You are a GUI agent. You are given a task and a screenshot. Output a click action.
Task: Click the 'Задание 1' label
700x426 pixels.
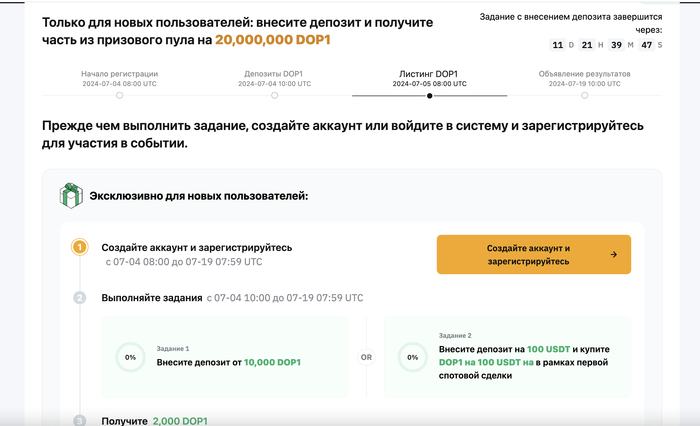(x=173, y=349)
